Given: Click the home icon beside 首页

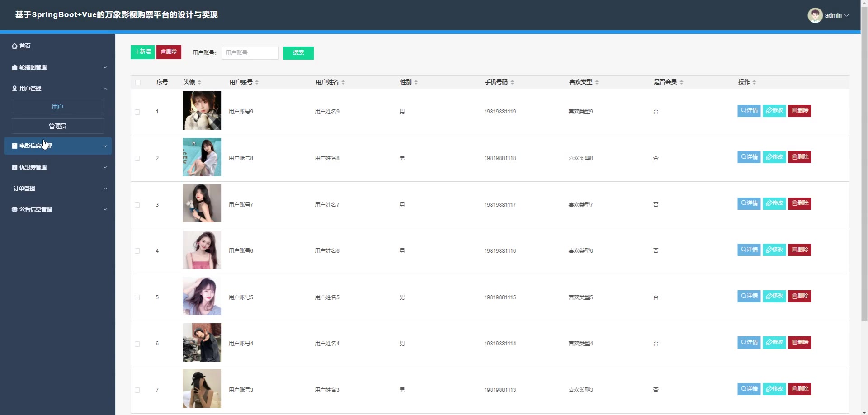Looking at the screenshot, I should pos(14,46).
